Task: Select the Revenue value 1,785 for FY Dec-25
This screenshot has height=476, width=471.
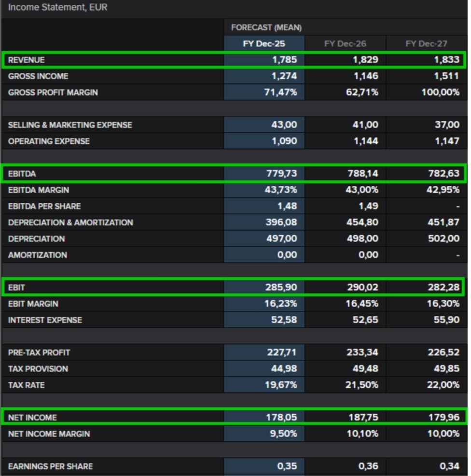Action: pyautogui.click(x=285, y=60)
